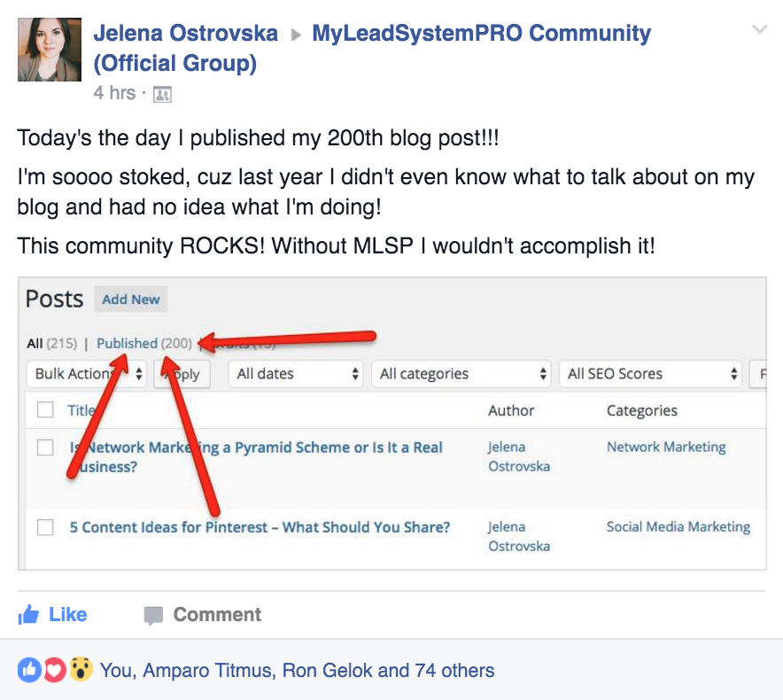This screenshot has width=783, height=700.
Task: Click the Posts page heading
Action: (x=54, y=299)
